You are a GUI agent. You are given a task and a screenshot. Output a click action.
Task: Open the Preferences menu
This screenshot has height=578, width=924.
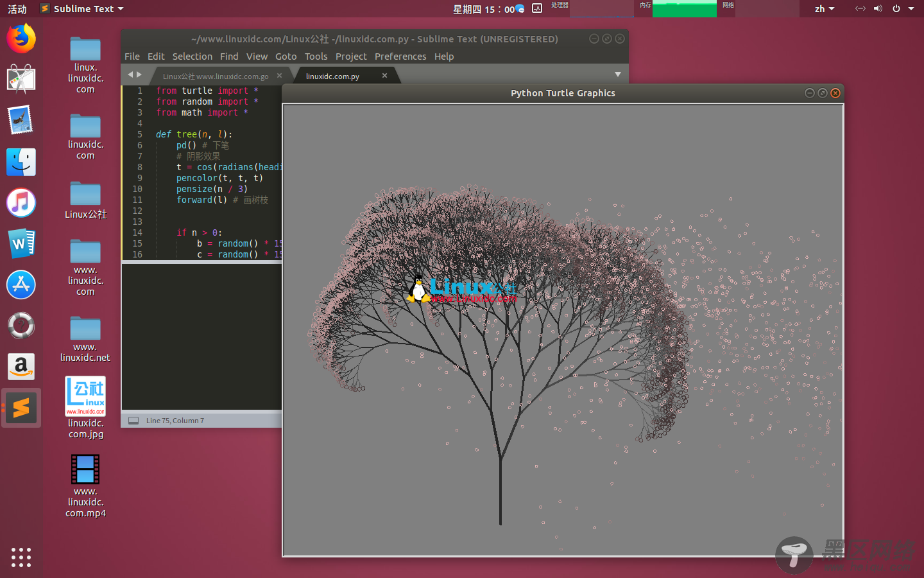[x=400, y=57]
